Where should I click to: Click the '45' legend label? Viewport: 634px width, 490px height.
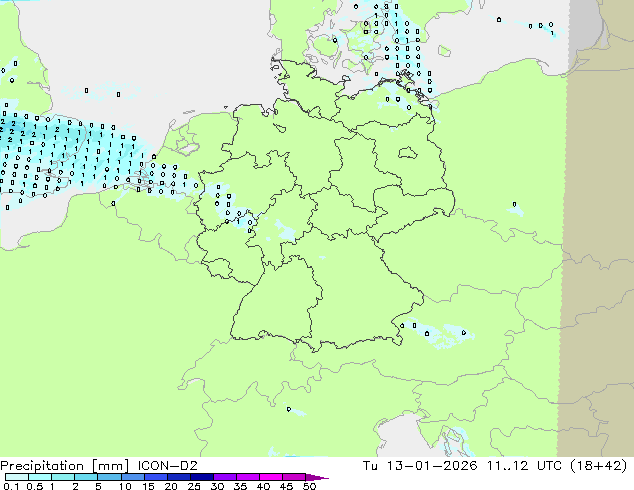[x=286, y=486]
